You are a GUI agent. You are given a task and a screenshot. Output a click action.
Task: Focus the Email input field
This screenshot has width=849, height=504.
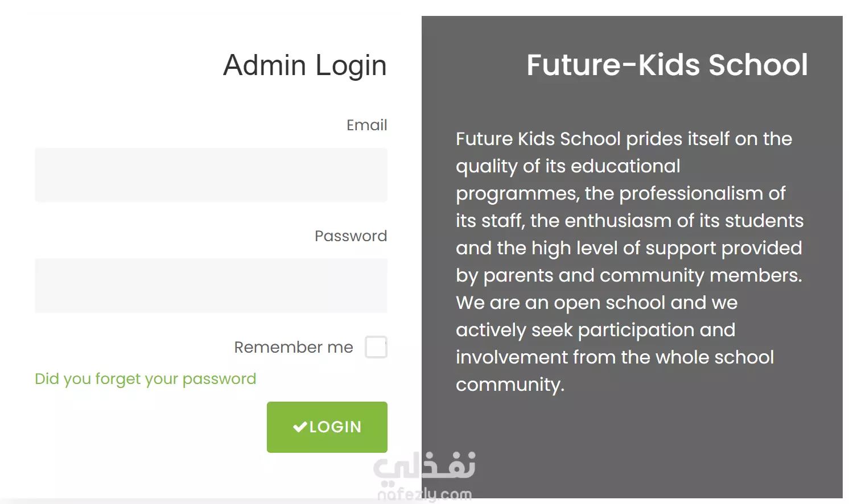(x=211, y=175)
